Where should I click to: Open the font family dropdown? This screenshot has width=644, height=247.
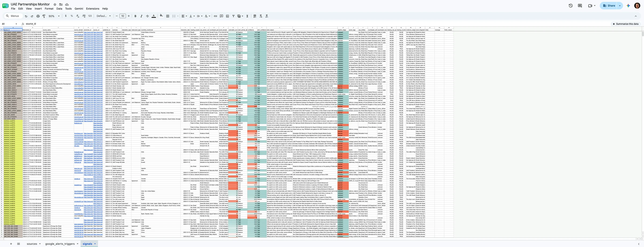coord(104,16)
